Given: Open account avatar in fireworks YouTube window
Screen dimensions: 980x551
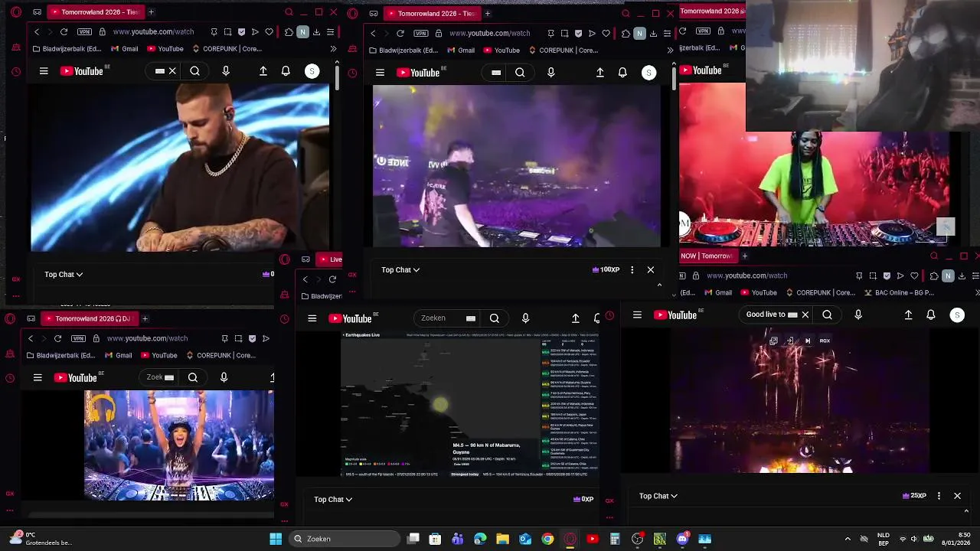Looking at the screenshot, I should tap(957, 315).
